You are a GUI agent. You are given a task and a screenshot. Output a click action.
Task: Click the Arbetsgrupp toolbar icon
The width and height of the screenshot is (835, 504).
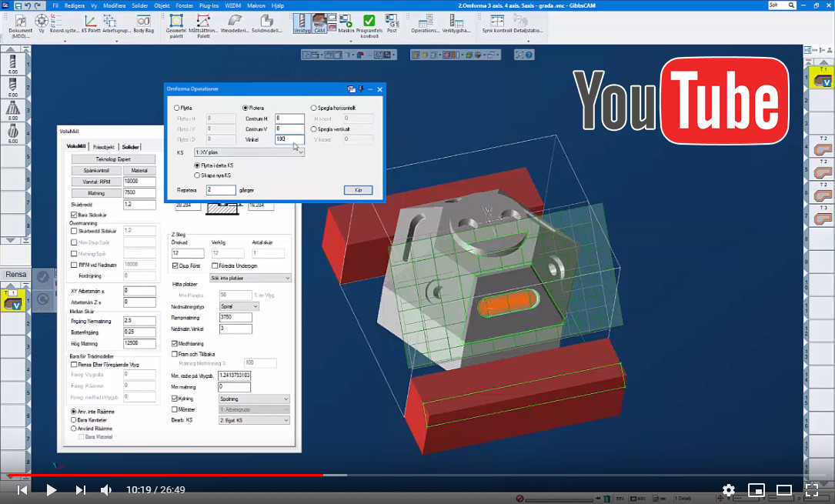110,22
